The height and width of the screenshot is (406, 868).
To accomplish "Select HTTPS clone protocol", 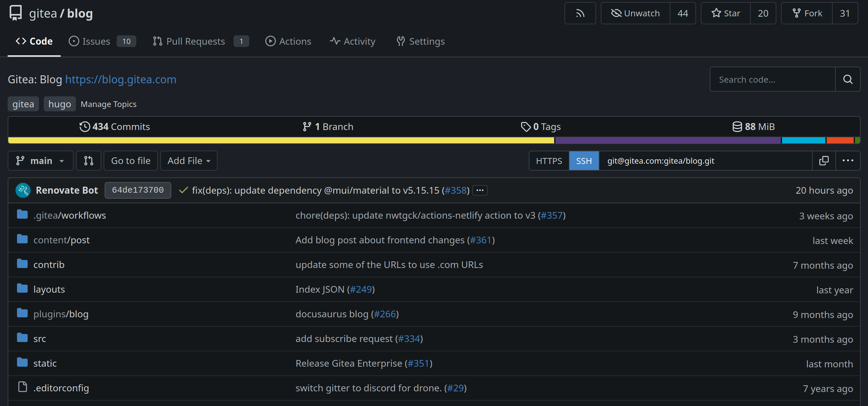I will pyautogui.click(x=549, y=161).
